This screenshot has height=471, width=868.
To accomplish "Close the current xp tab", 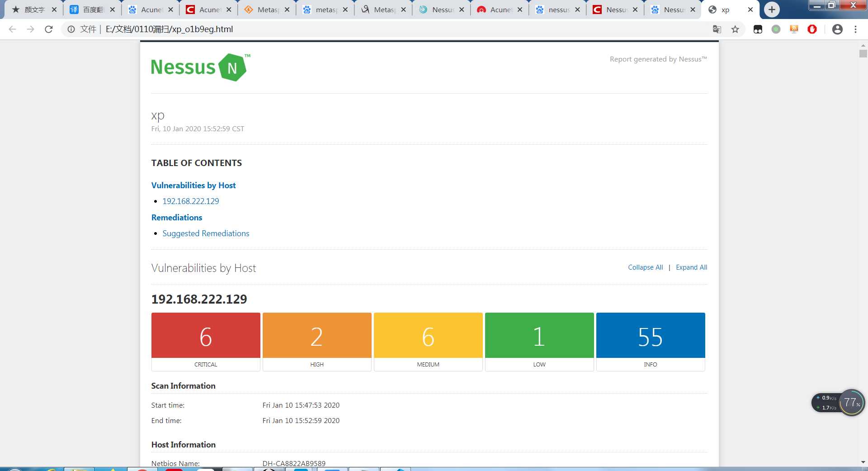I will 750,10.
